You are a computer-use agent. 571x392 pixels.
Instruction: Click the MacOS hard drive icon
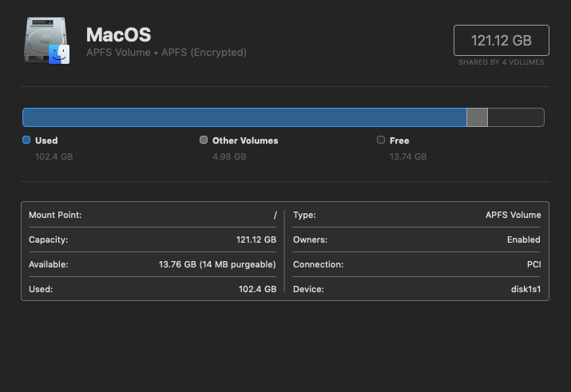[x=47, y=42]
